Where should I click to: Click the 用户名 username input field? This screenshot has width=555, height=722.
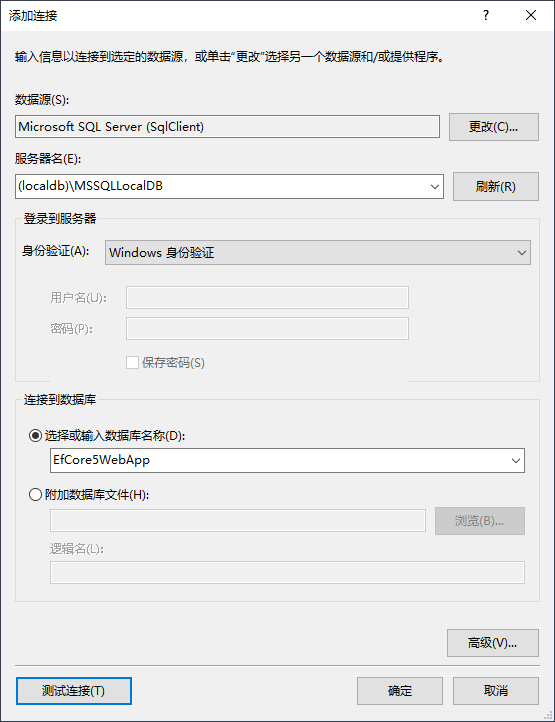267,297
